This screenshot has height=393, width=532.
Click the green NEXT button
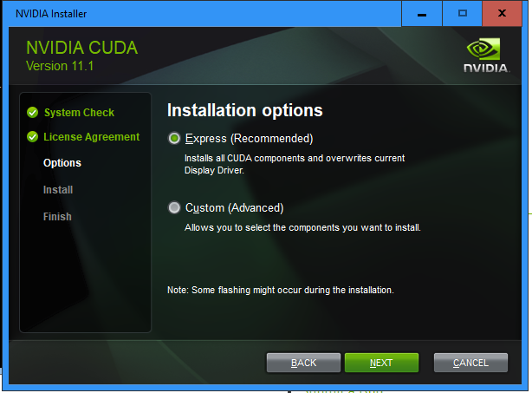coord(381,363)
